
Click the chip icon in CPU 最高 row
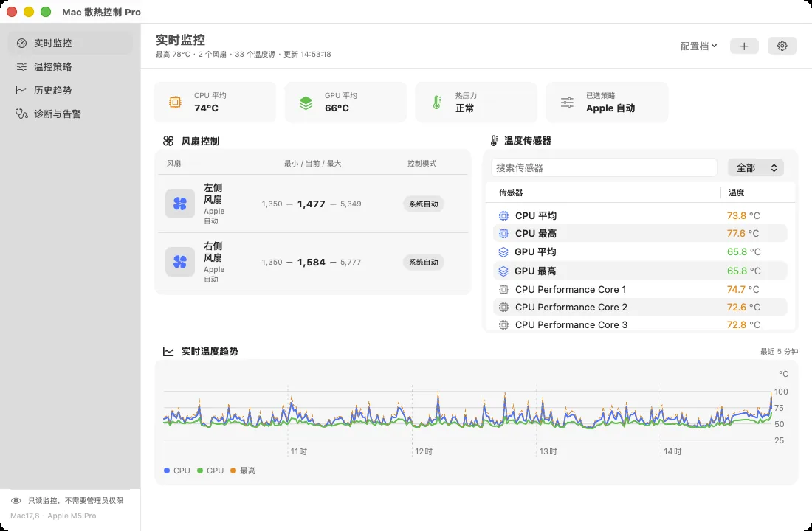pyautogui.click(x=503, y=233)
